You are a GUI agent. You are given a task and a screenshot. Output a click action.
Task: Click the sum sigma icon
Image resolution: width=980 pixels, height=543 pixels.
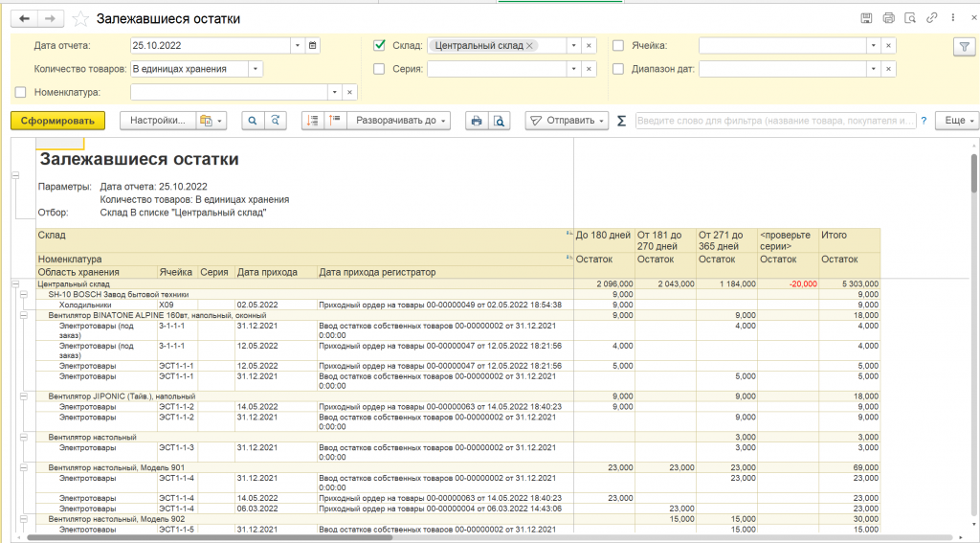(621, 121)
